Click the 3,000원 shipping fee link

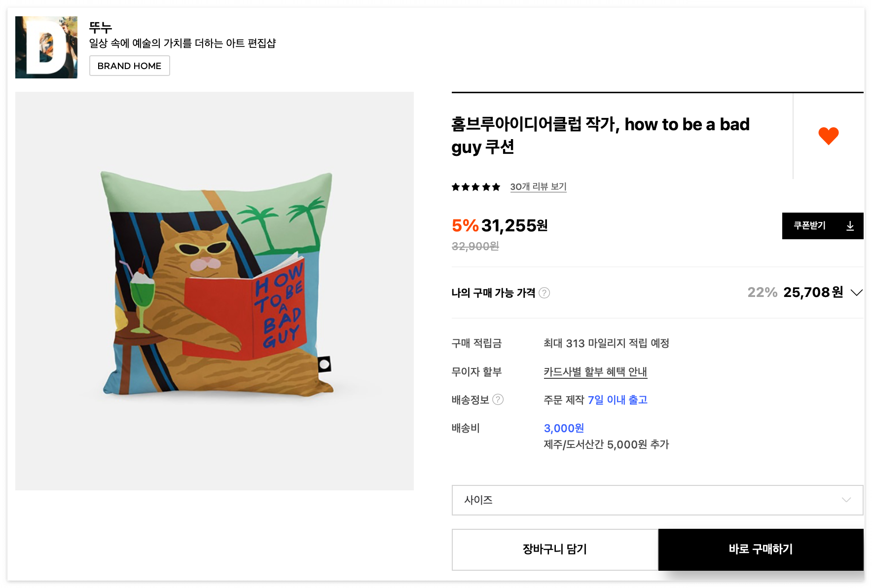[x=563, y=428]
